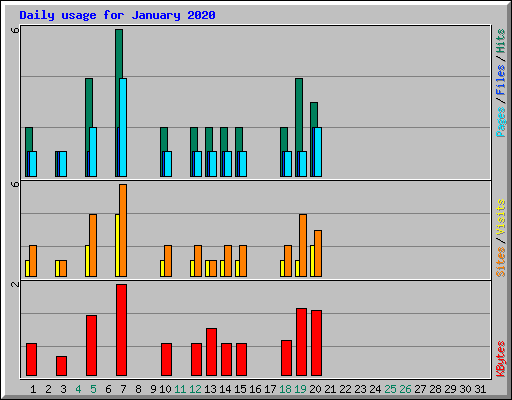This screenshot has height=400, width=512.
Task: Click x-axis day label '15'
Action: (240, 389)
